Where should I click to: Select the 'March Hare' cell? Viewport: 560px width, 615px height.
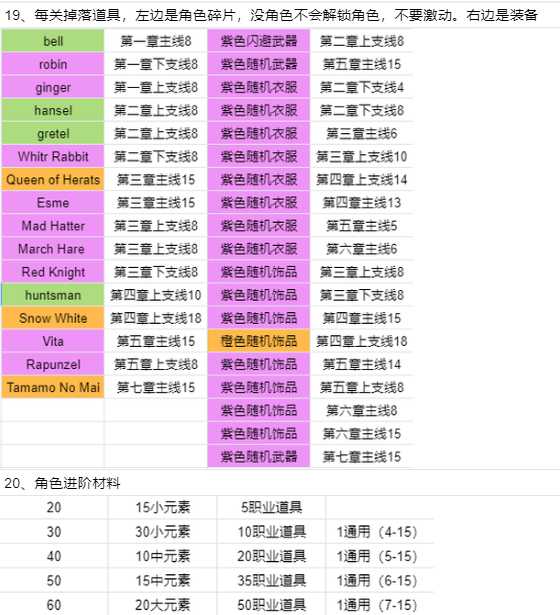[x=53, y=249]
